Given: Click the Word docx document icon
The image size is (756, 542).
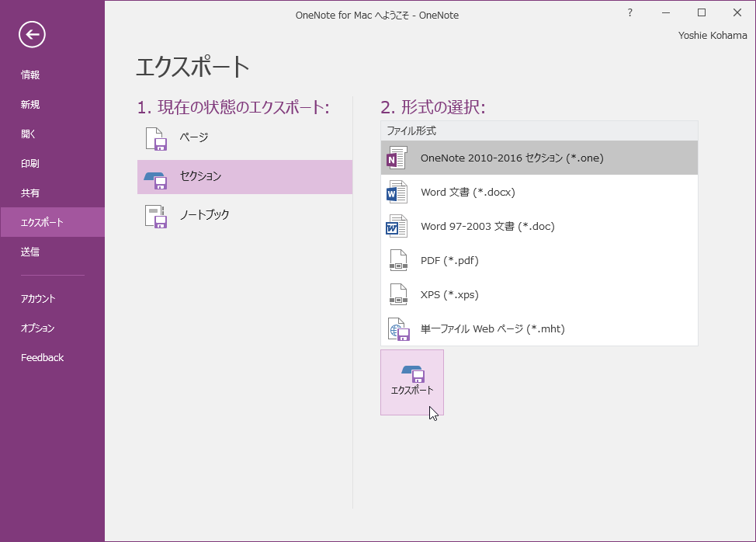Looking at the screenshot, I should coord(397,192).
